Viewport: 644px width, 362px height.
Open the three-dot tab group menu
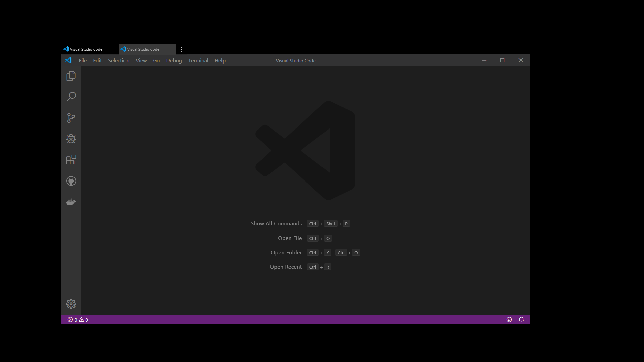pos(181,49)
